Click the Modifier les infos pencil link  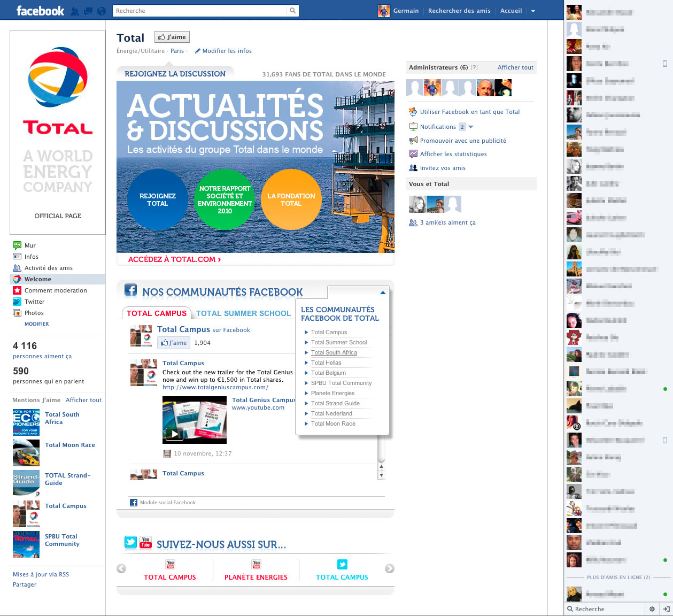pos(223,51)
